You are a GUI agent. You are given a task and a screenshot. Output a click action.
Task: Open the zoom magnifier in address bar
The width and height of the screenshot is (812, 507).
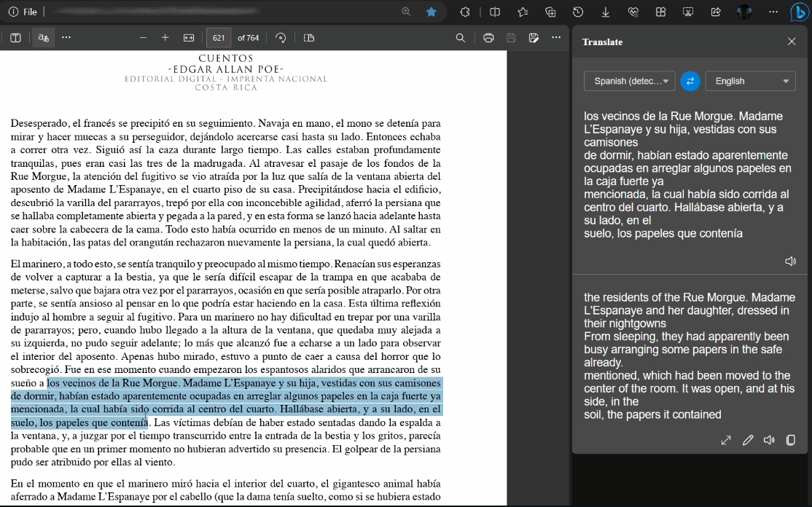click(x=406, y=12)
